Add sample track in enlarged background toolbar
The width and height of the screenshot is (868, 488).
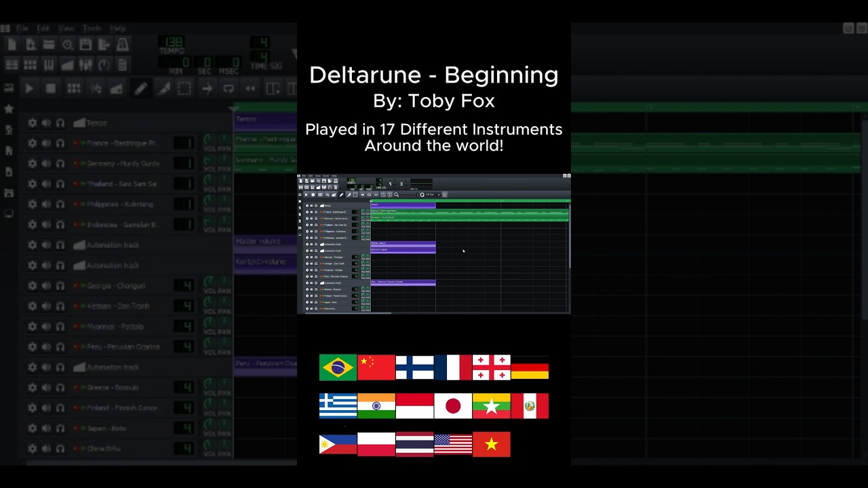(x=96, y=89)
